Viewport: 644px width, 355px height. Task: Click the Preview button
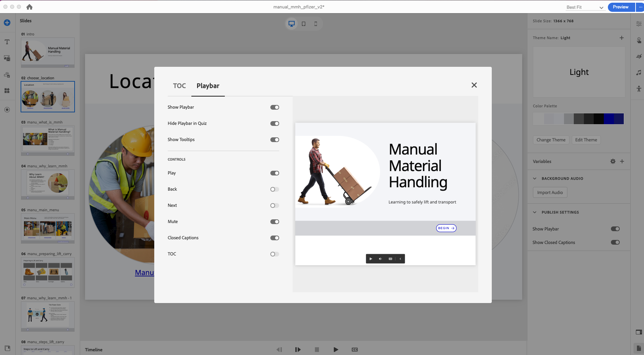tap(620, 7)
